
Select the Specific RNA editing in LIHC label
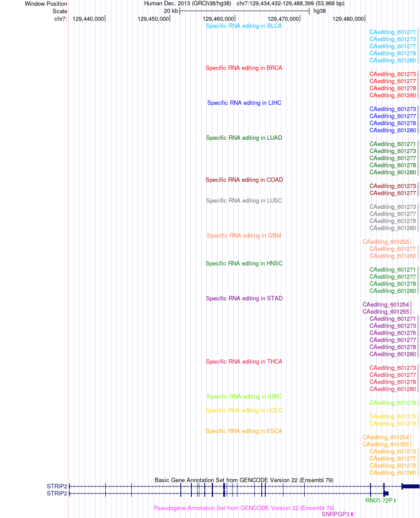coord(244,103)
